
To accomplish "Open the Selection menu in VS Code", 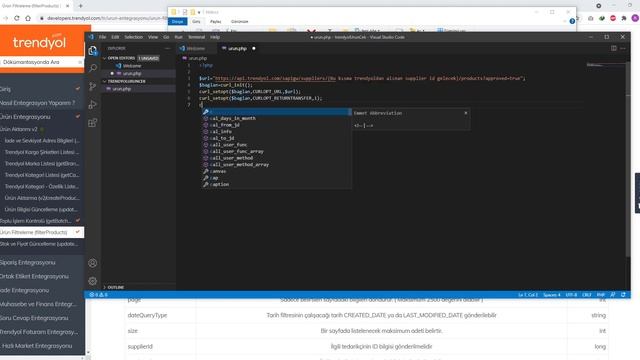I will [133, 37].
